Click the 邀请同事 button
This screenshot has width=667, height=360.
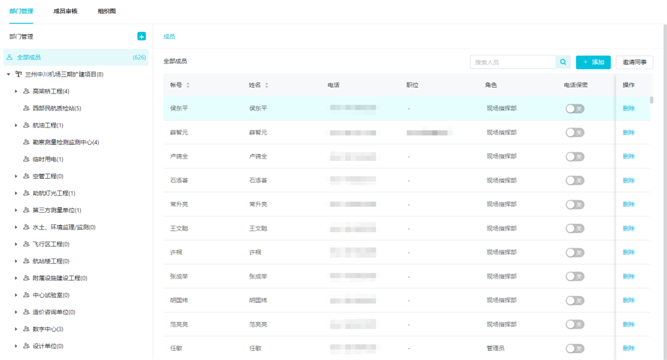635,62
